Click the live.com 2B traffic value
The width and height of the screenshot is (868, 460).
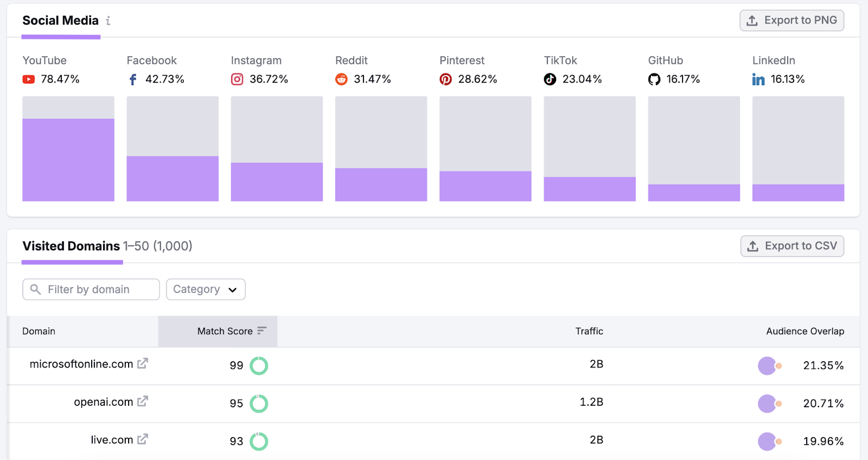pyautogui.click(x=597, y=440)
